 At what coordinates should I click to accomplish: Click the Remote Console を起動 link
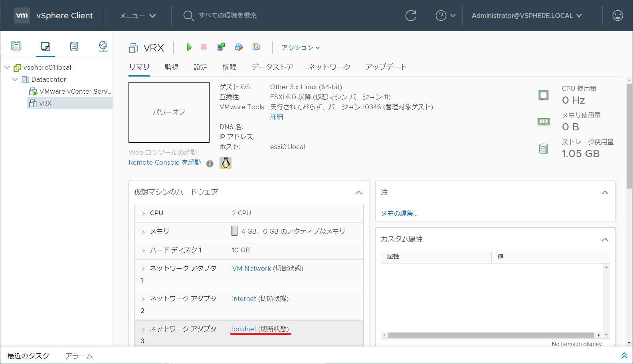point(165,162)
